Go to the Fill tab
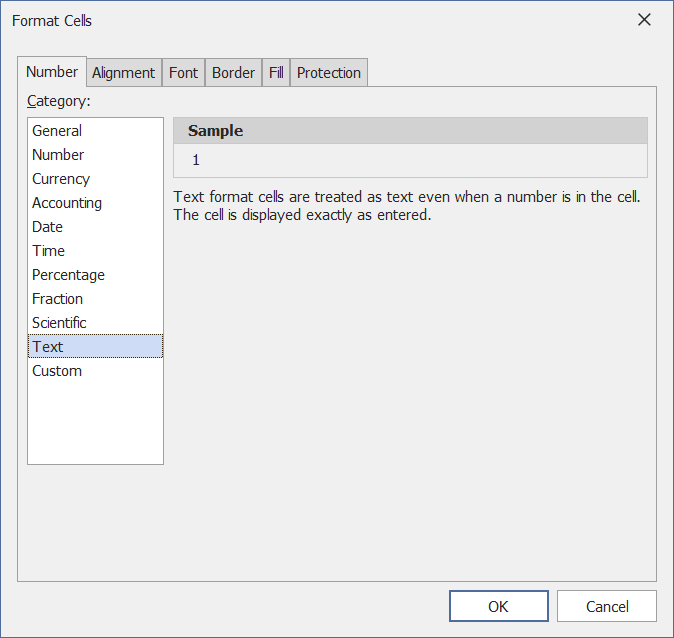 (276, 73)
